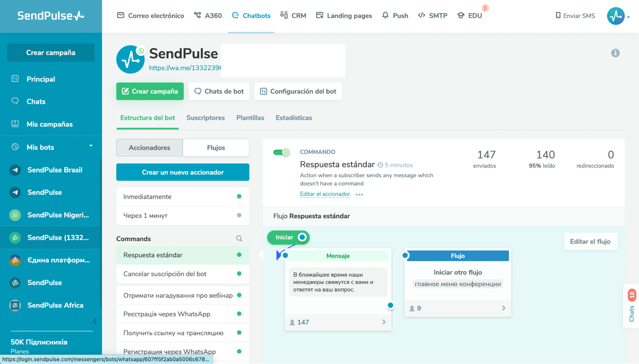Click the SendPulse bot avatar image
Image resolution: width=639 pixels, height=364 pixels.
(130, 59)
